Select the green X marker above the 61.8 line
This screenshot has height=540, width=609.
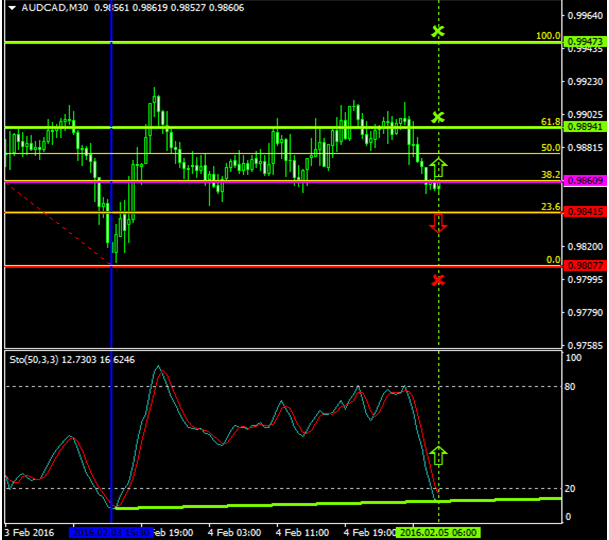pos(438,117)
